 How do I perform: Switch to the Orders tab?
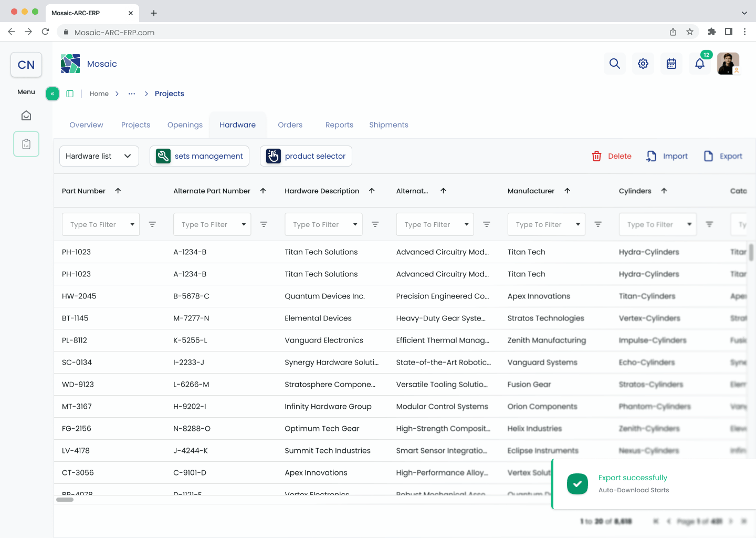290,125
